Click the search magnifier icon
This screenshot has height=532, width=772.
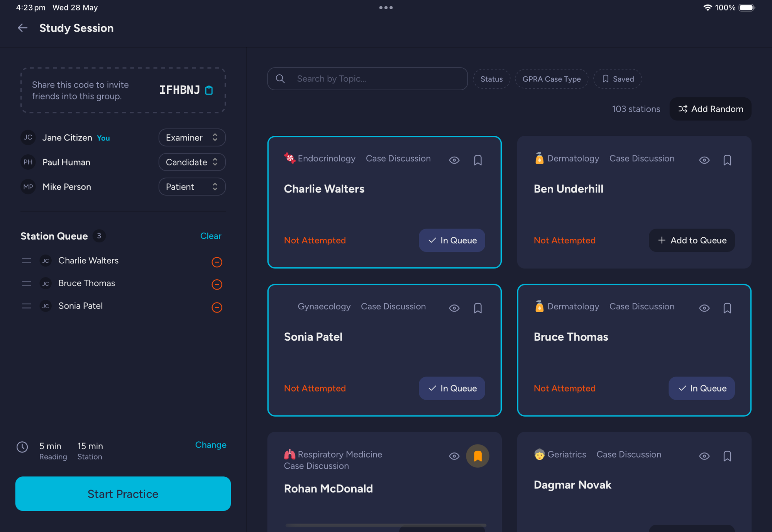(281, 79)
